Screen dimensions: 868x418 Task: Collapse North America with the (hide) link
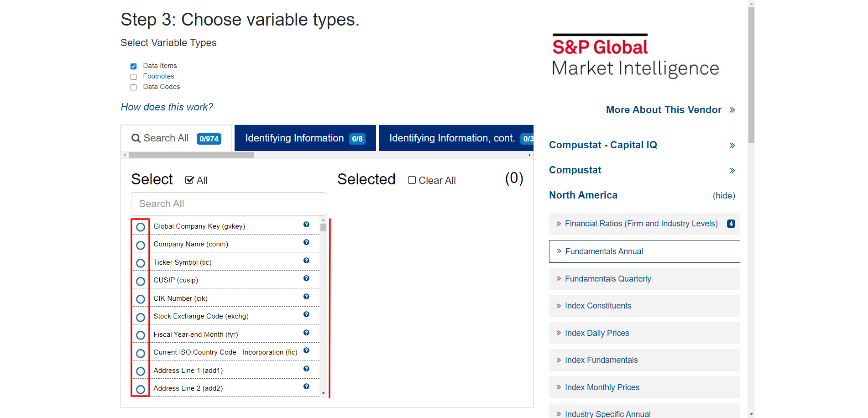coord(724,196)
